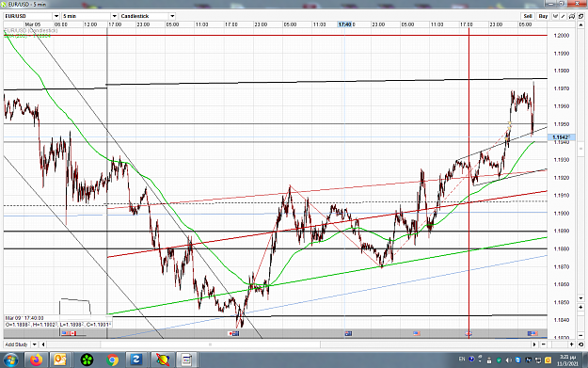Image resolution: width=588 pixels, height=368 pixels.
Task: Click the 1.2000 price level label
Action: [x=562, y=35]
